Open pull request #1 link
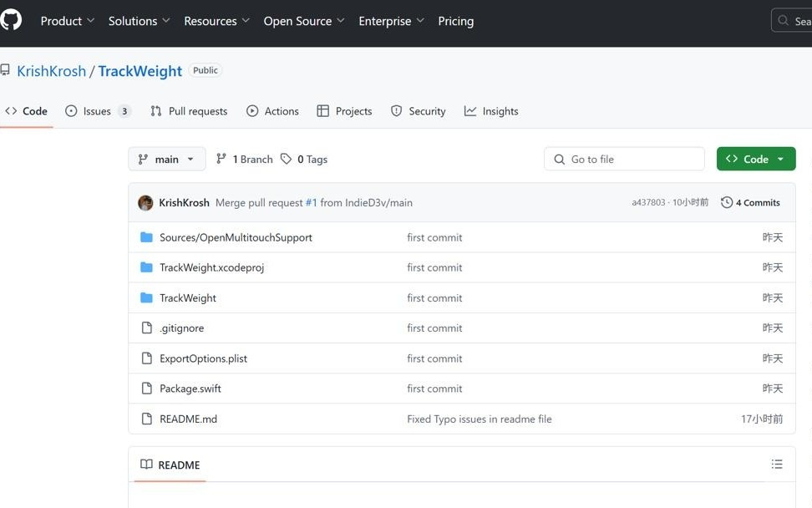Viewport: 812px width, 508px height. 312,202
